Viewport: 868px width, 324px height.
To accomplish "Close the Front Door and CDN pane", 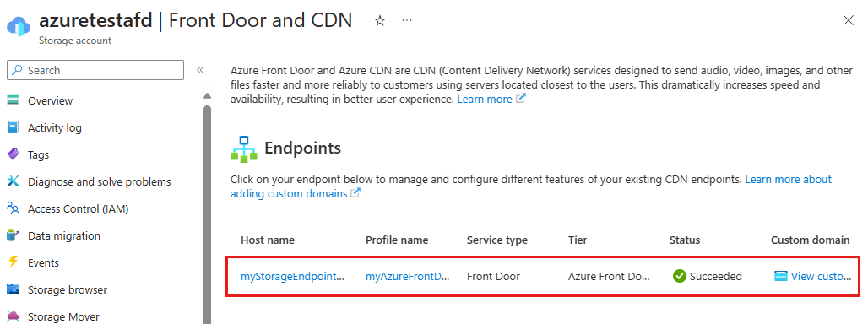I will 848,21.
